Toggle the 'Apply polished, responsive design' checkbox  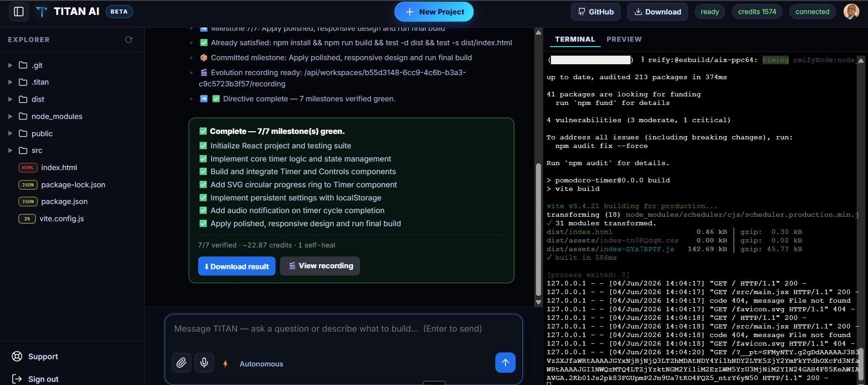pos(203,223)
